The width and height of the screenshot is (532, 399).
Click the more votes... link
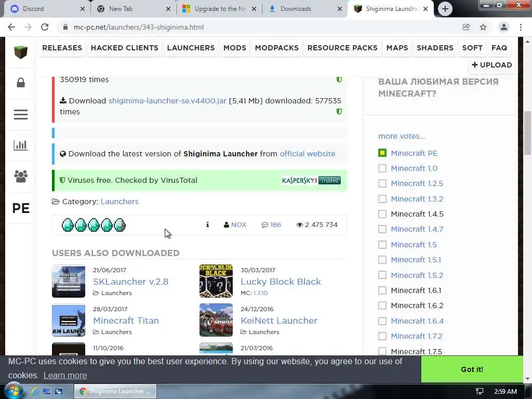tap(402, 136)
